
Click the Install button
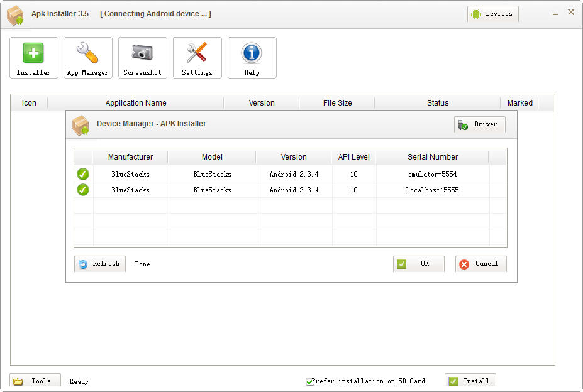[x=470, y=381]
